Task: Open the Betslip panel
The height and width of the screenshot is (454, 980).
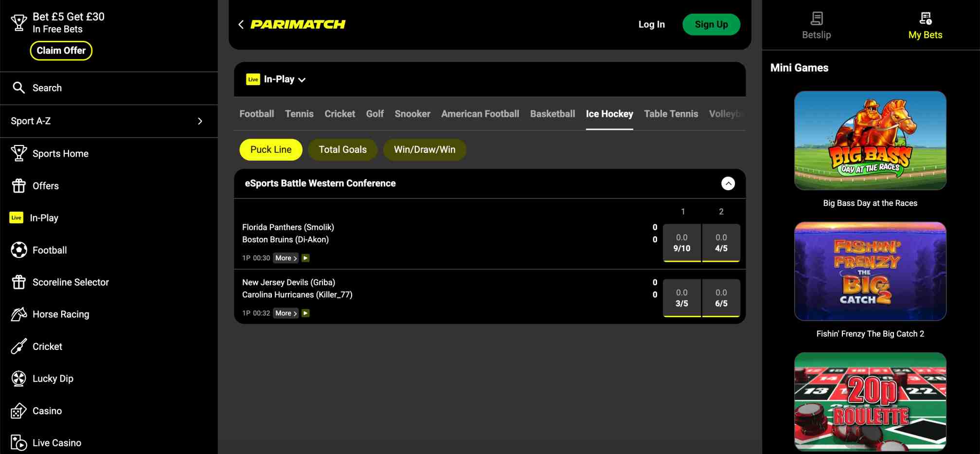Action: 816,24
